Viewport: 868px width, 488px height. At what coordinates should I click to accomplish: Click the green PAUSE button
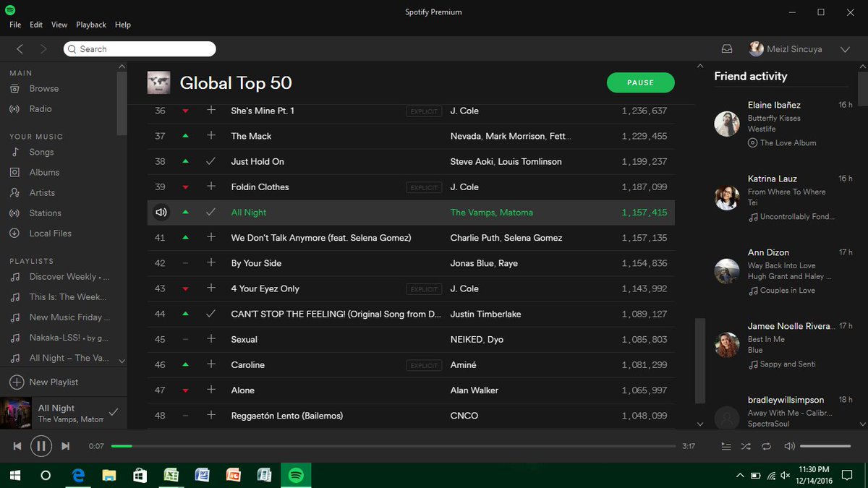point(640,82)
